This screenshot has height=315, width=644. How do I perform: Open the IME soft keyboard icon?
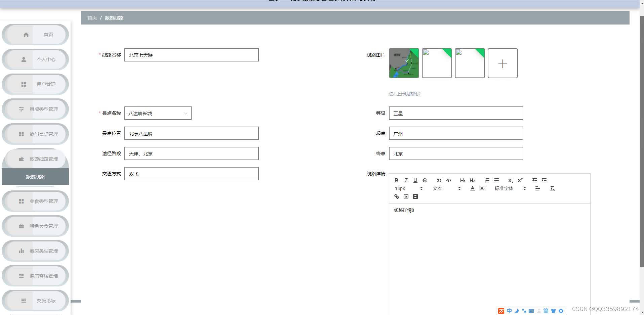pos(531,311)
